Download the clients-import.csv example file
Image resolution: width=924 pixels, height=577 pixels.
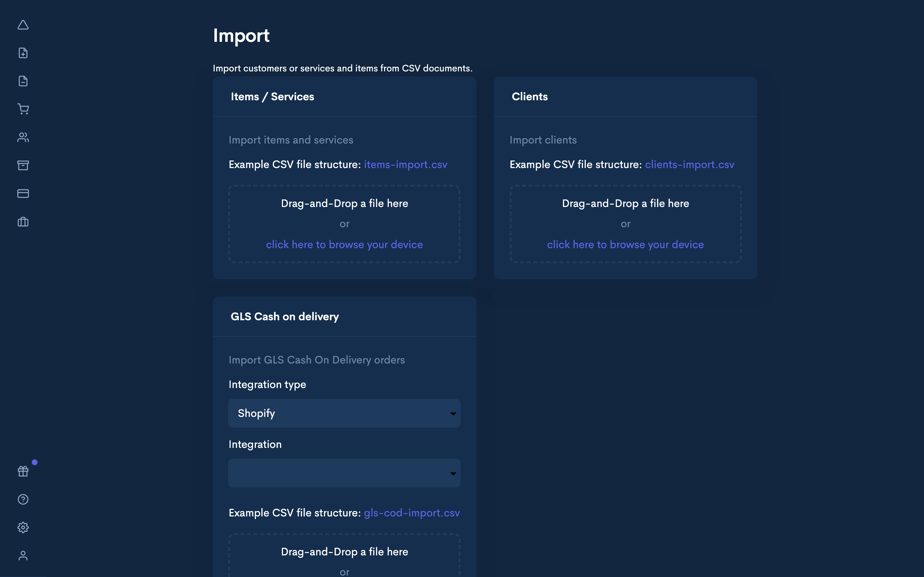(689, 164)
